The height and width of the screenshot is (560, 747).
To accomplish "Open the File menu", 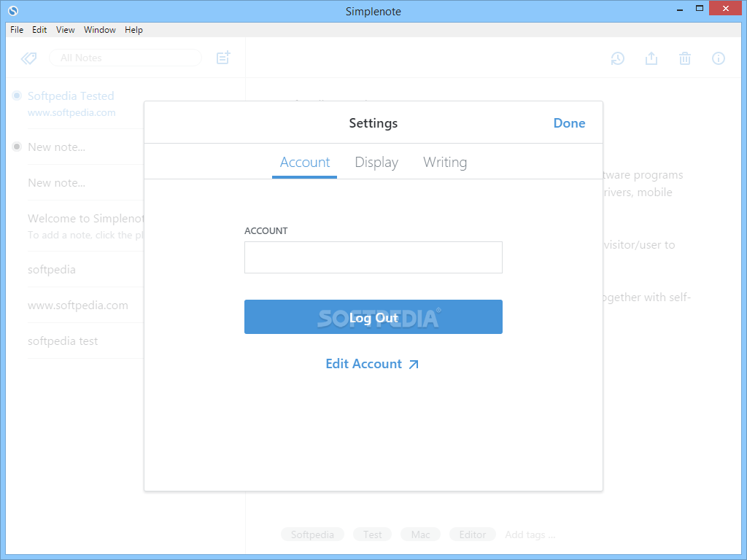I will click(x=17, y=29).
